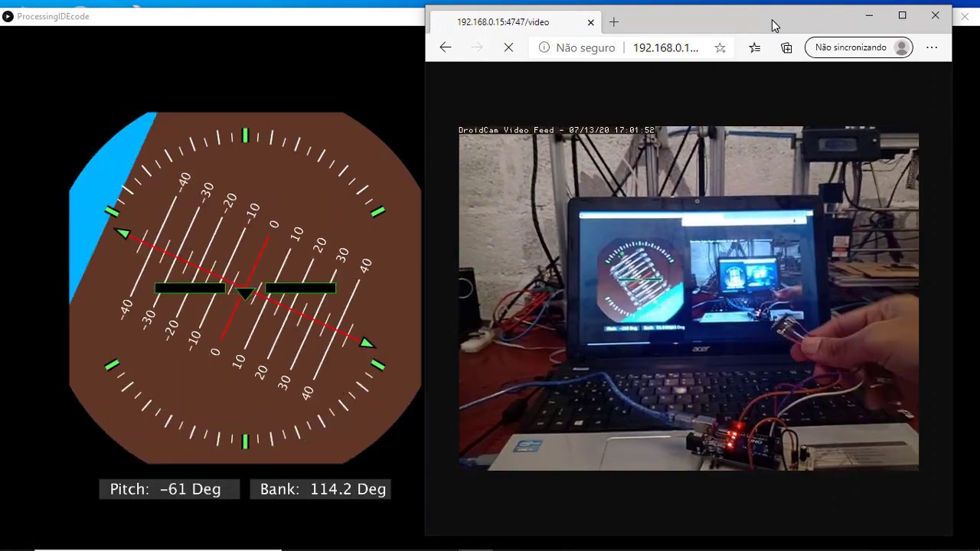Click the Bank: 114.2 Deg readout

[321, 489]
